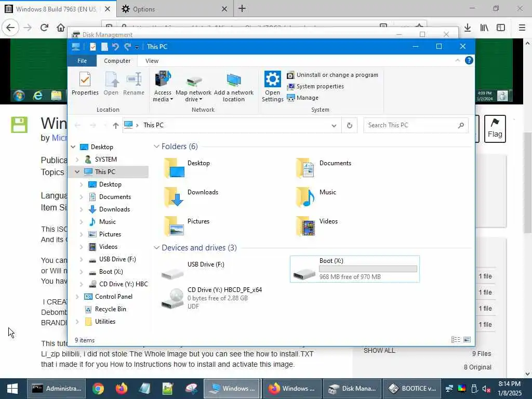Select the Documents folder in Folders
Screen dimensions: 532x399
324,168
